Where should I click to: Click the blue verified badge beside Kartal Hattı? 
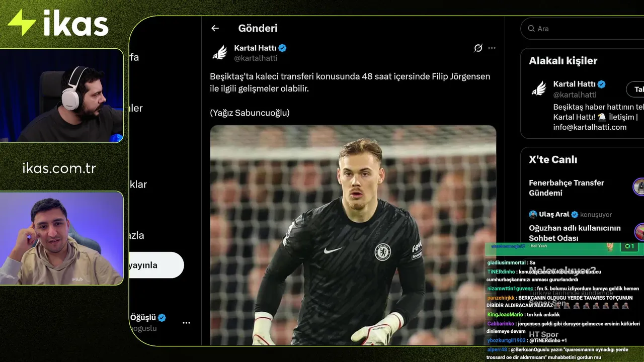[283, 48]
